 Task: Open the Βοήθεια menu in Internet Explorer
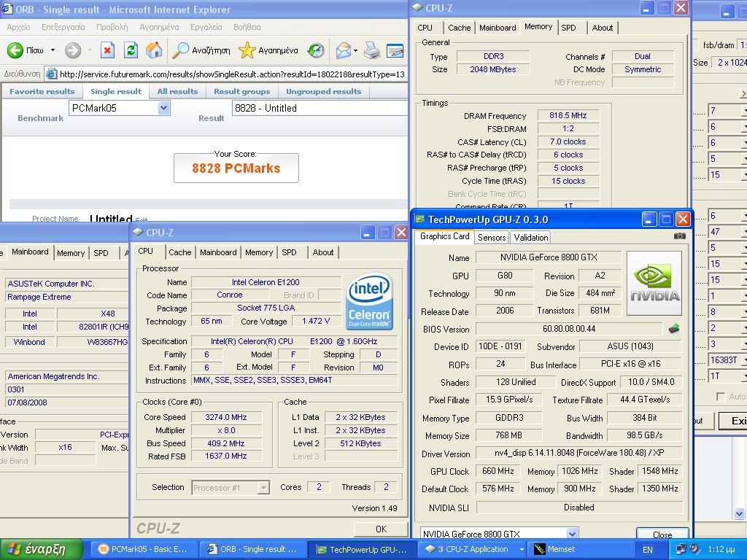click(x=247, y=27)
